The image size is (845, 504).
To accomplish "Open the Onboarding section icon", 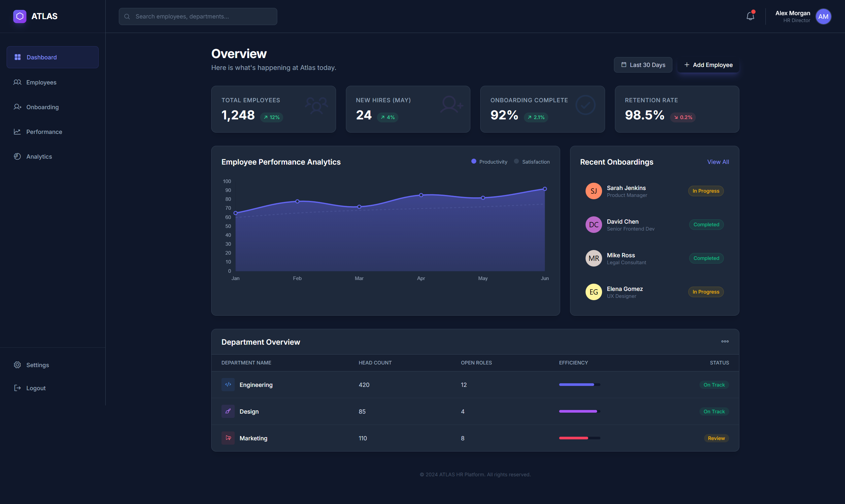I will (17, 107).
